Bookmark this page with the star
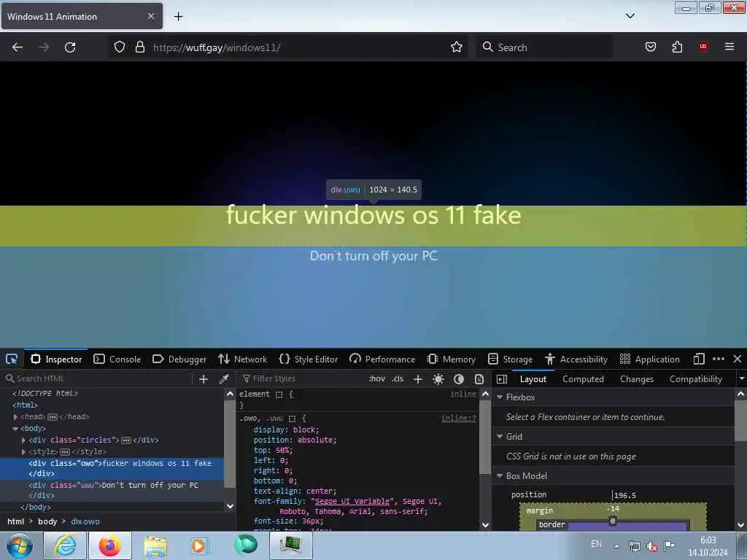747x560 pixels. click(457, 47)
